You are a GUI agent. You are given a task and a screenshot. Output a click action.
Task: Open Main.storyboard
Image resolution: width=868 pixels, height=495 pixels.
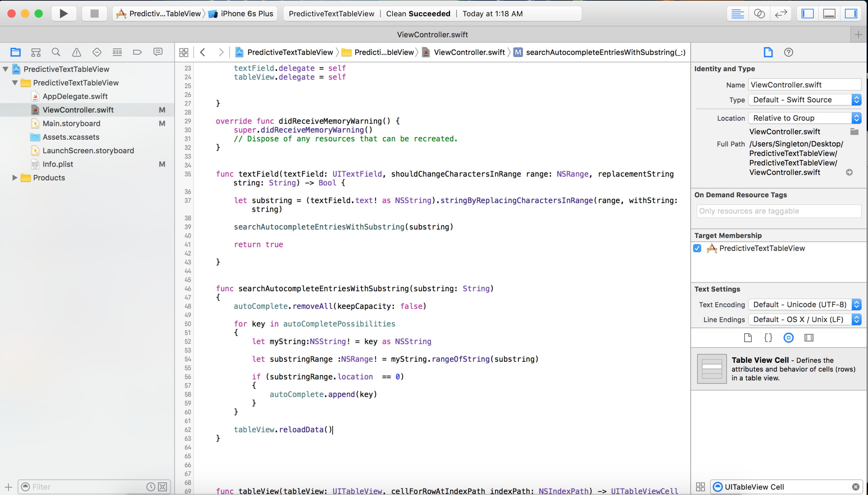tap(71, 123)
